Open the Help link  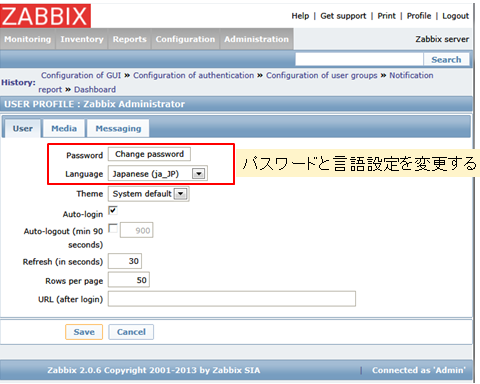[300, 16]
